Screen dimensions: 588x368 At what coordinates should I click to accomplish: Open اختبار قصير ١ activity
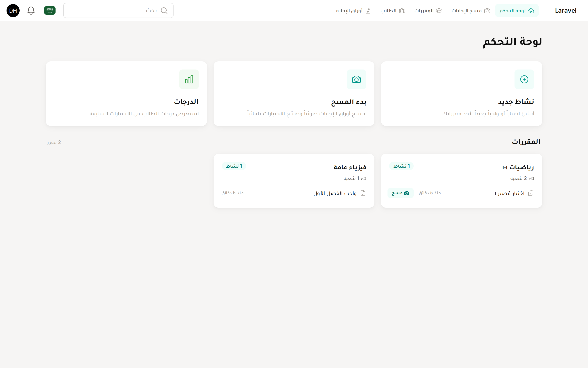pos(510,193)
